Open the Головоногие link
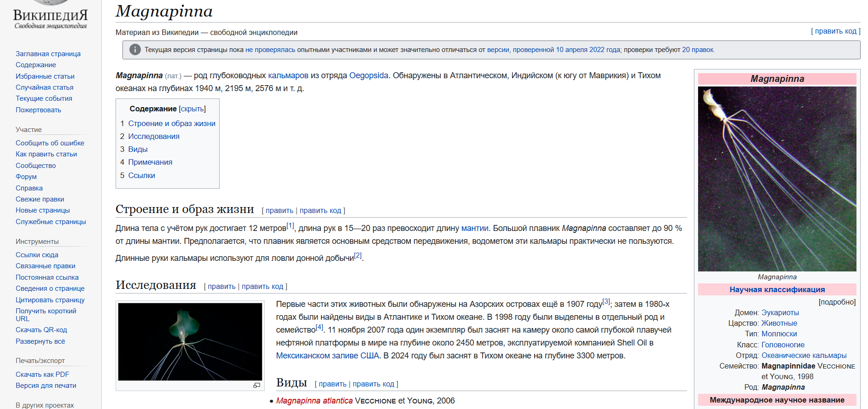868x409 pixels. [783, 345]
